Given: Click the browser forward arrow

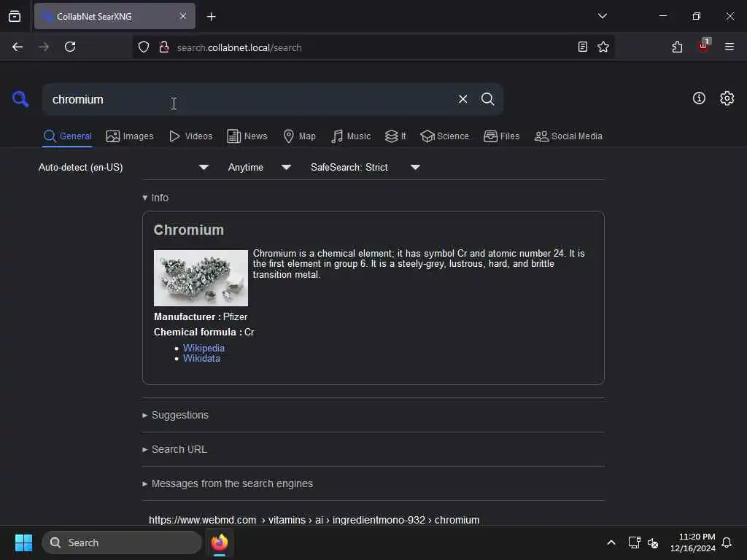Looking at the screenshot, I should point(44,47).
